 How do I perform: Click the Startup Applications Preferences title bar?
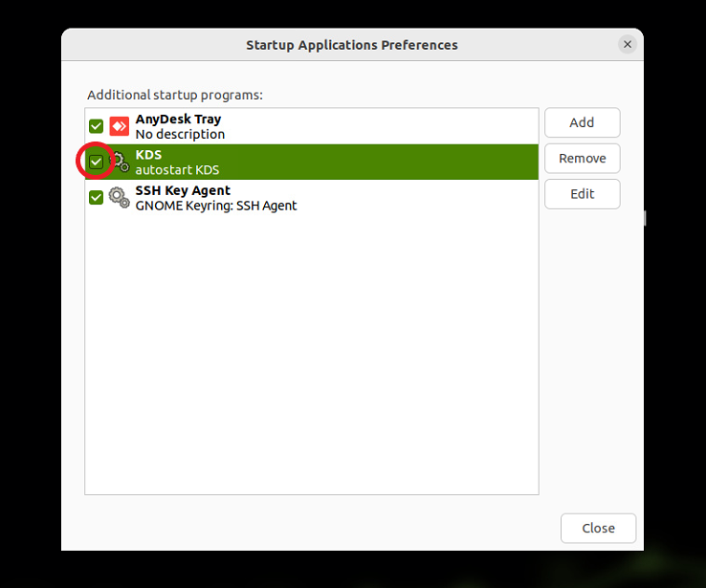pyautogui.click(x=352, y=45)
